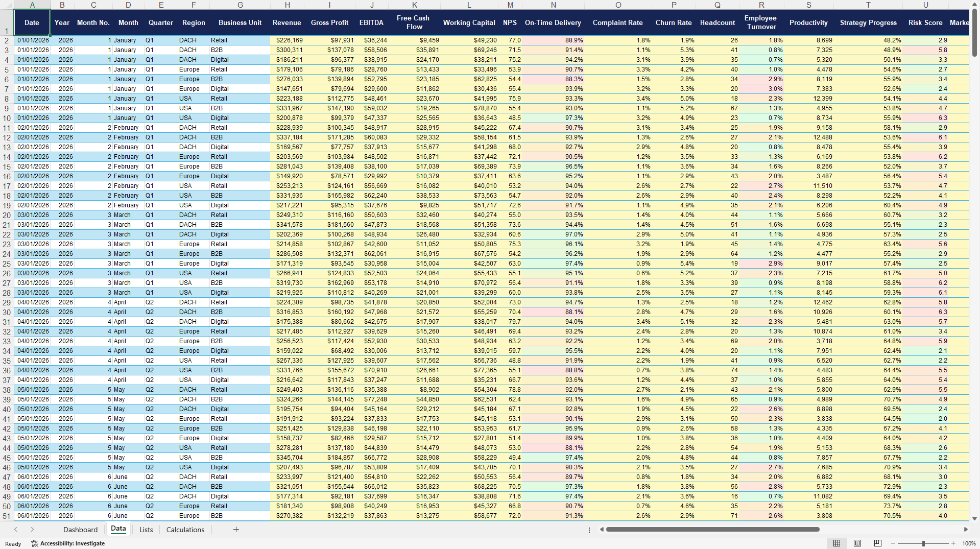The image size is (980, 549).
Task: Click the Strategy Progress header cell
Action: point(868,22)
